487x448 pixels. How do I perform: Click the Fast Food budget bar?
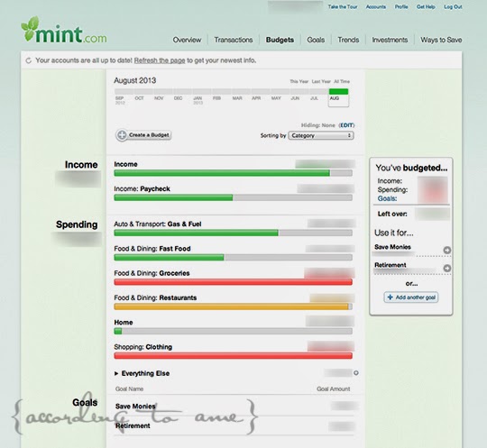[233, 258]
